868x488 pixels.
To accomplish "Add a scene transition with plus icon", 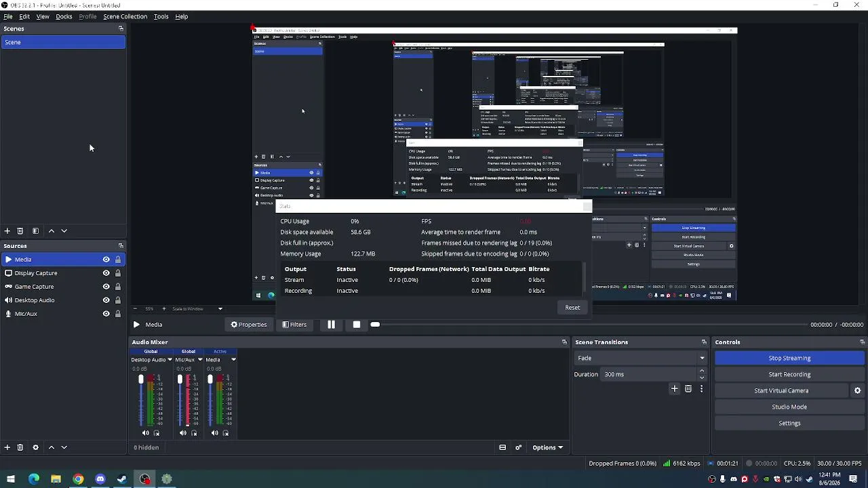I will pyautogui.click(x=674, y=389).
